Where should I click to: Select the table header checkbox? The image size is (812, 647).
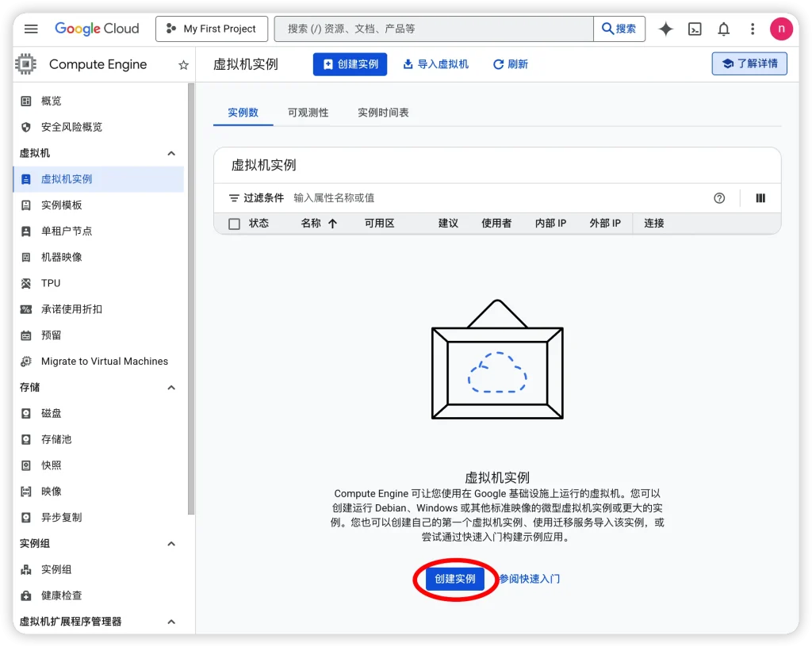234,223
